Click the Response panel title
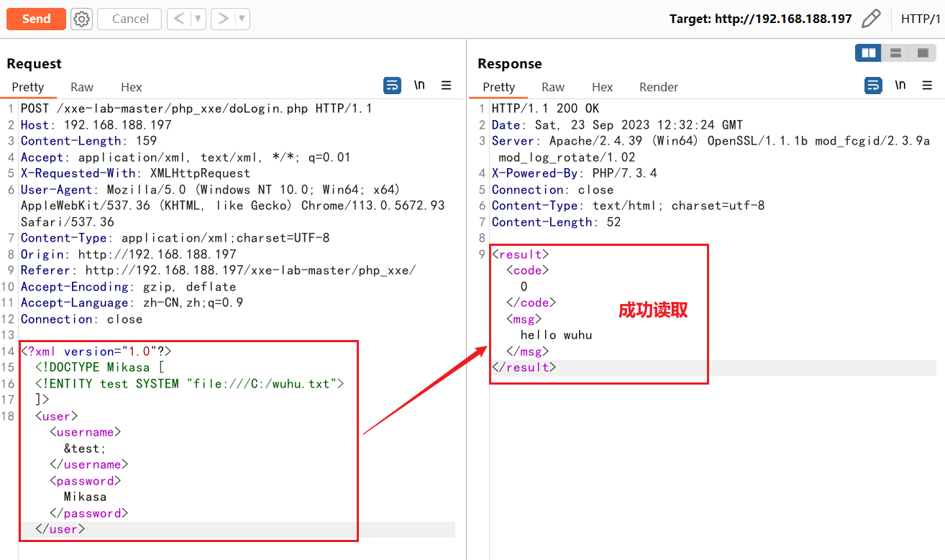This screenshot has height=560, width=945. (509, 63)
